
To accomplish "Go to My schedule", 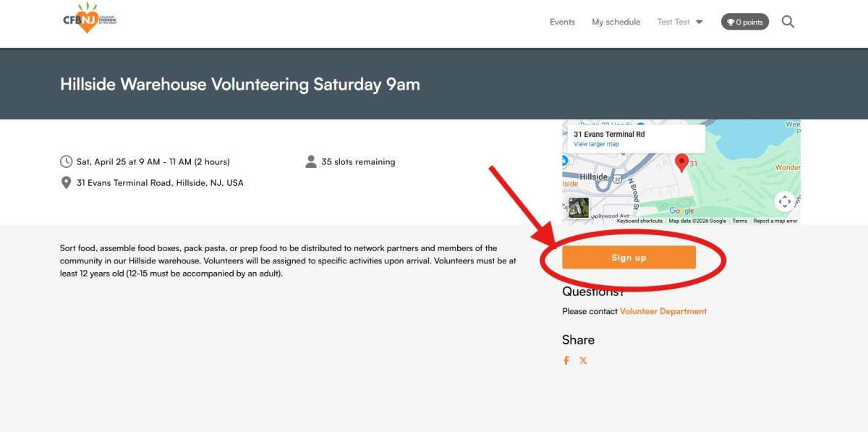I will click(x=616, y=22).
